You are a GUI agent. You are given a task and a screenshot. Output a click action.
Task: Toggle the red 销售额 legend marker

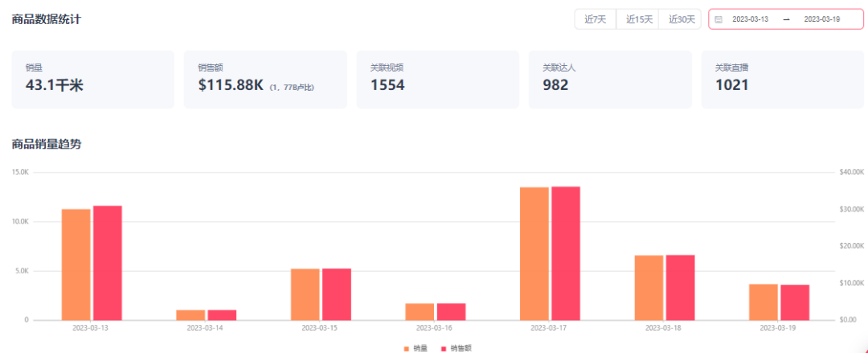[x=444, y=348]
